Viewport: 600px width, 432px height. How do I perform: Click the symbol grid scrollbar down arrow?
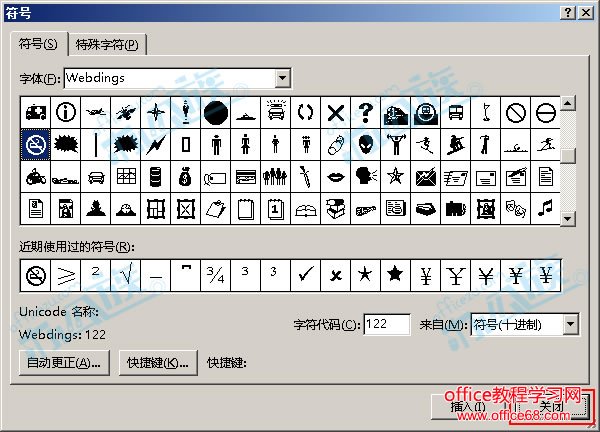pyautogui.click(x=568, y=218)
